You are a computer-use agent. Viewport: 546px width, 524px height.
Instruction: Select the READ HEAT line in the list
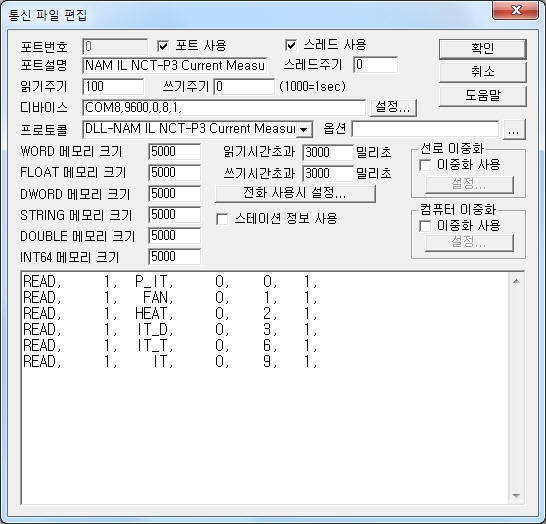pos(170,314)
